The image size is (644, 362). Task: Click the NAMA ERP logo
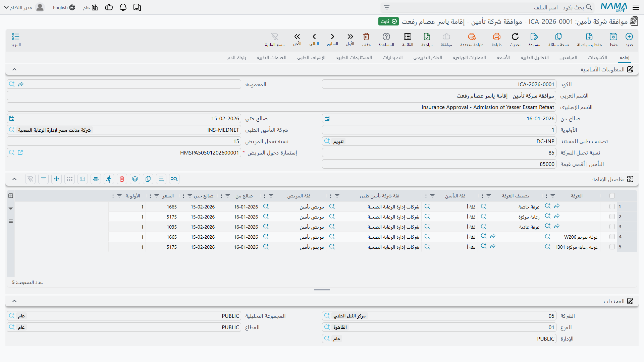pyautogui.click(x=614, y=7)
